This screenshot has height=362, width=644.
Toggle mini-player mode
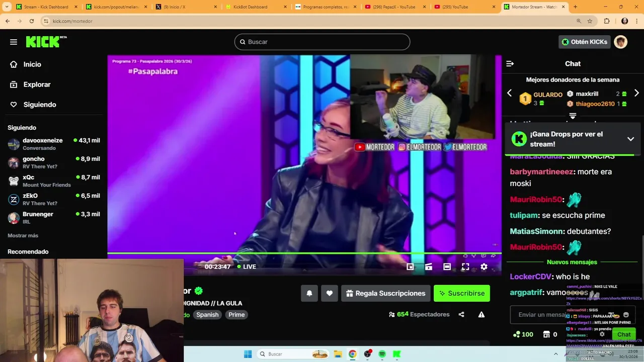410,267
